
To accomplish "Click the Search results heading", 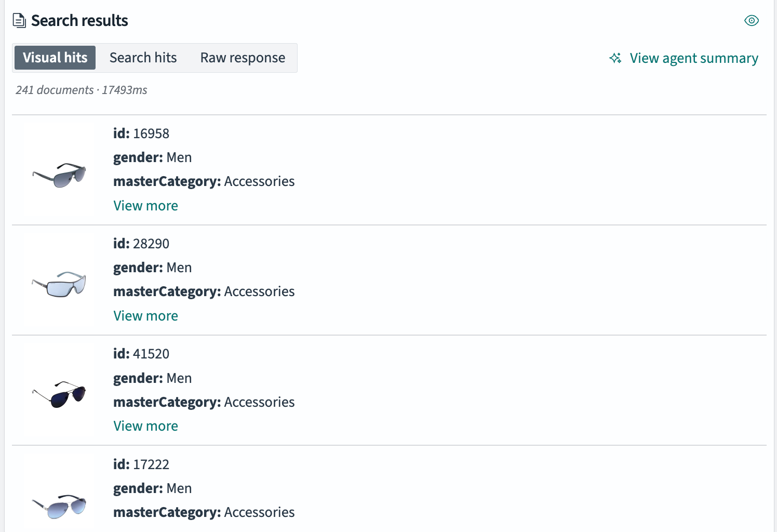I will click(x=79, y=21).
